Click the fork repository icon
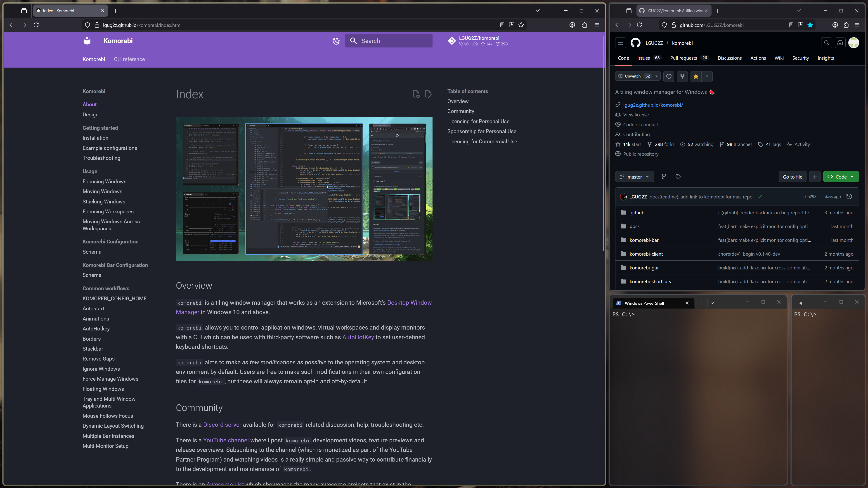The image size is (868, 488). point(682,76)
